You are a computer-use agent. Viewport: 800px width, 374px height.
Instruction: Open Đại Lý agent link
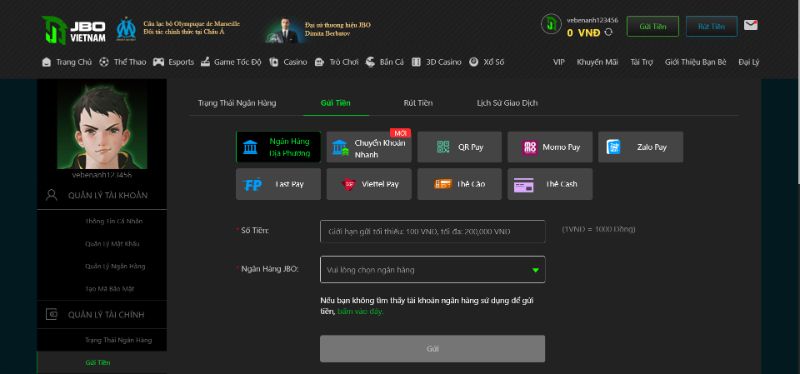tap(748, 62)
